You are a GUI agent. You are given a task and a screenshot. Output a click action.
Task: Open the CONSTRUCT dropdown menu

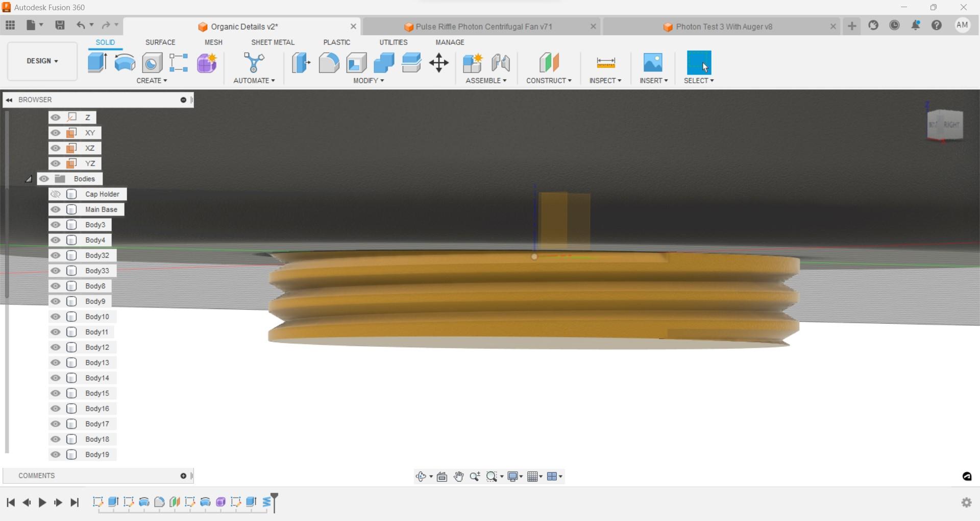549,81
